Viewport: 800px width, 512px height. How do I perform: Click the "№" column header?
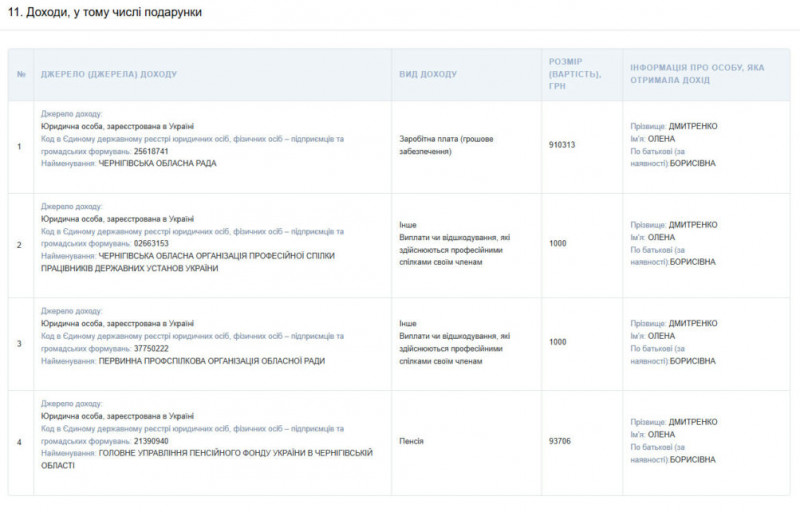[x=21, y=74]
